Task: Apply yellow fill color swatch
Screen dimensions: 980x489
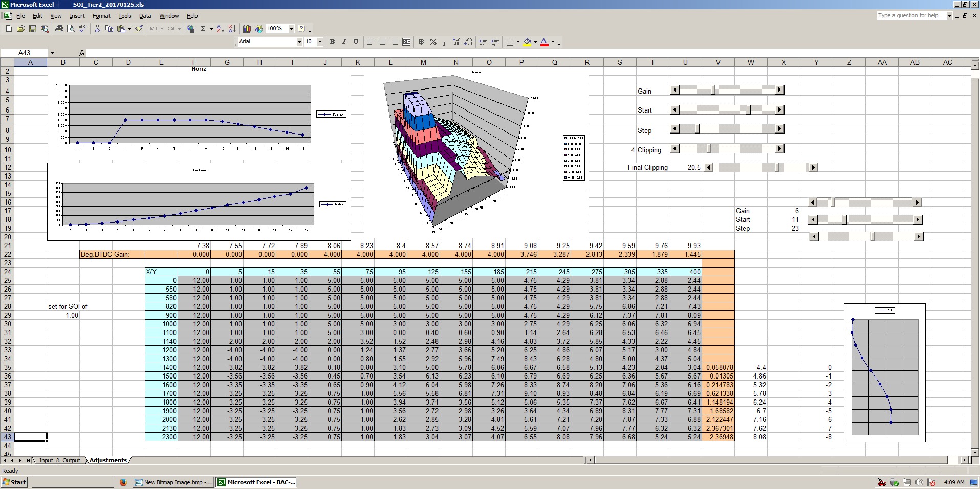Action: 528,42
